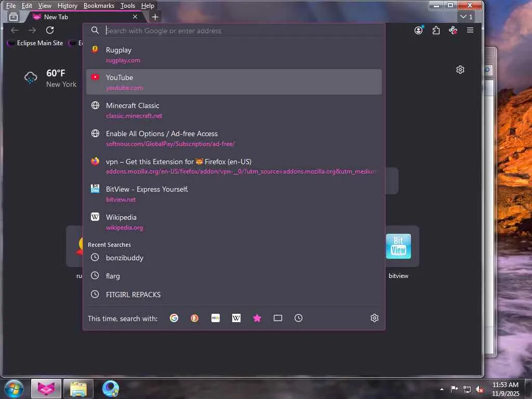532x399 pixels.
Task: Search this time with Wikipedia
Action: 236,318
